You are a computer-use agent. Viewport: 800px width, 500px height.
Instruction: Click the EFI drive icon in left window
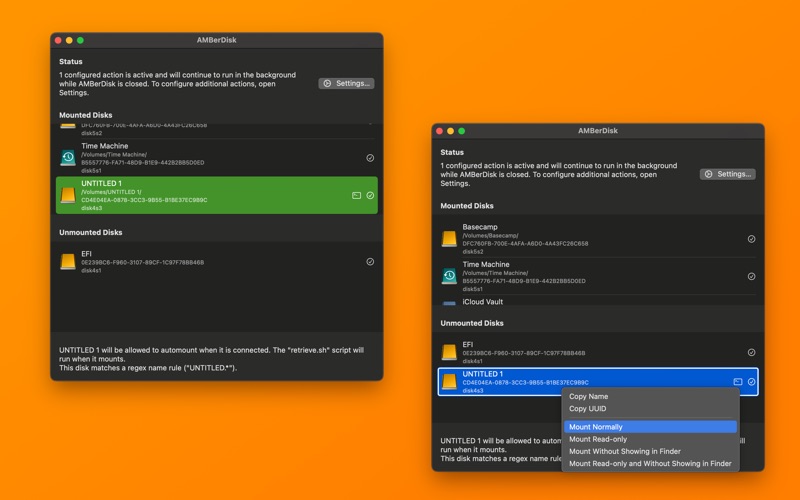(x=68, y=262)
